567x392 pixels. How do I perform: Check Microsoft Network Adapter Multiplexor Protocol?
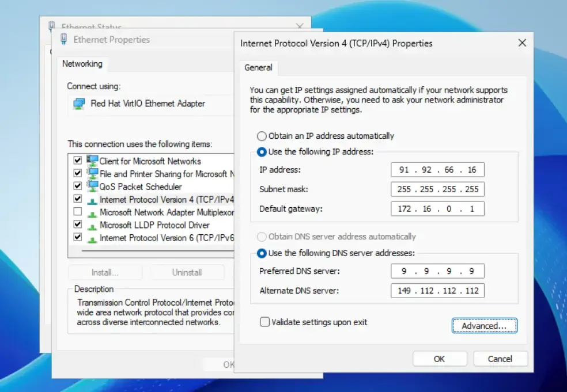coord(78,212)
